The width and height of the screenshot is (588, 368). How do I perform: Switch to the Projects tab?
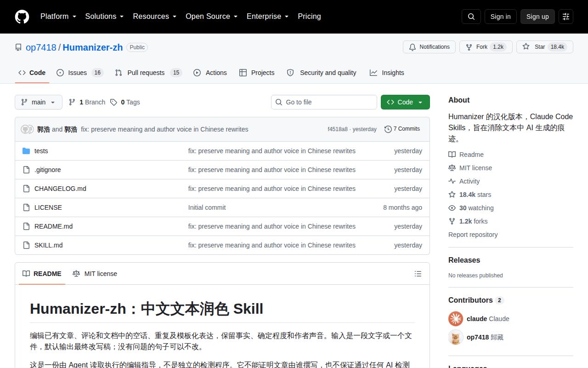(257, 73)
